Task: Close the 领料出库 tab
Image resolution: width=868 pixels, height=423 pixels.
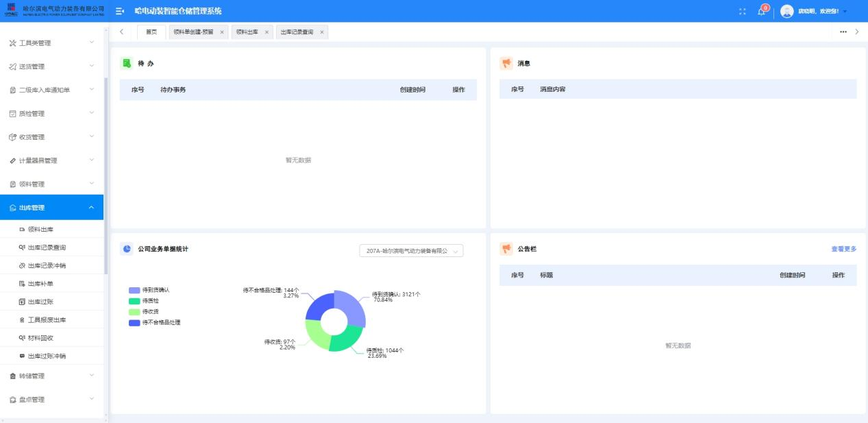Action: [x=267, y=32]
